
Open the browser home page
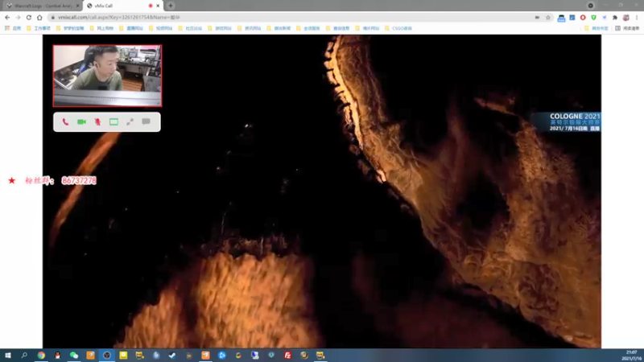(x=39, y=17)
